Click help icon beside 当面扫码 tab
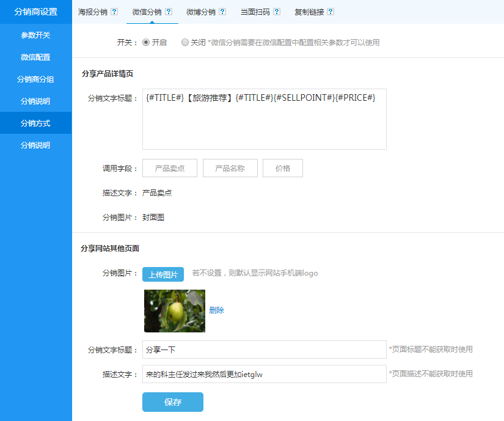Screen dimensions: 504x421 277,12
